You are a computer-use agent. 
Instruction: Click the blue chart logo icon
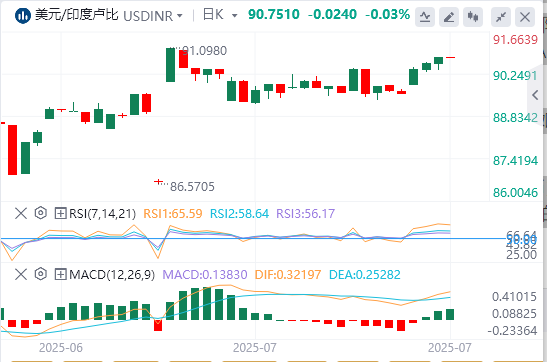click(23, 16)
